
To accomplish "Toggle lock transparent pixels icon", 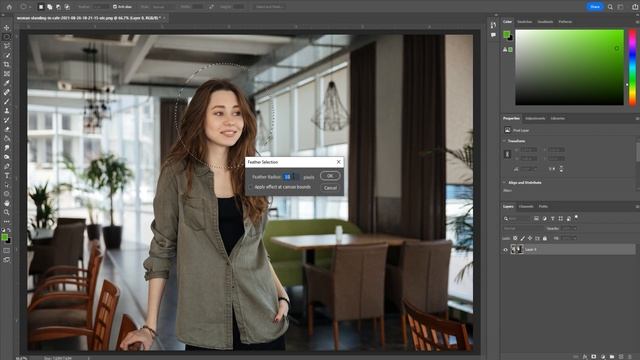I will (x=515, y=238).
